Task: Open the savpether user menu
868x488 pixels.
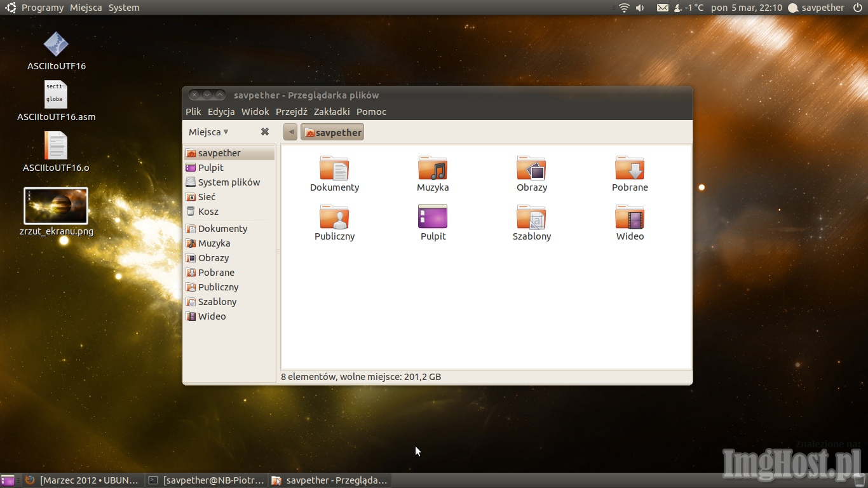Action: click(x=816, y=8)
